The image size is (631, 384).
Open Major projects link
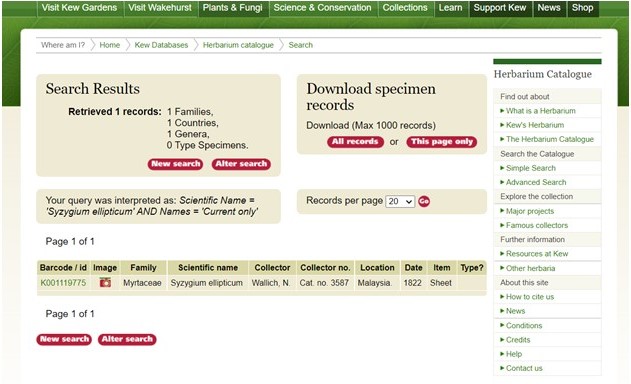(530, 211)
